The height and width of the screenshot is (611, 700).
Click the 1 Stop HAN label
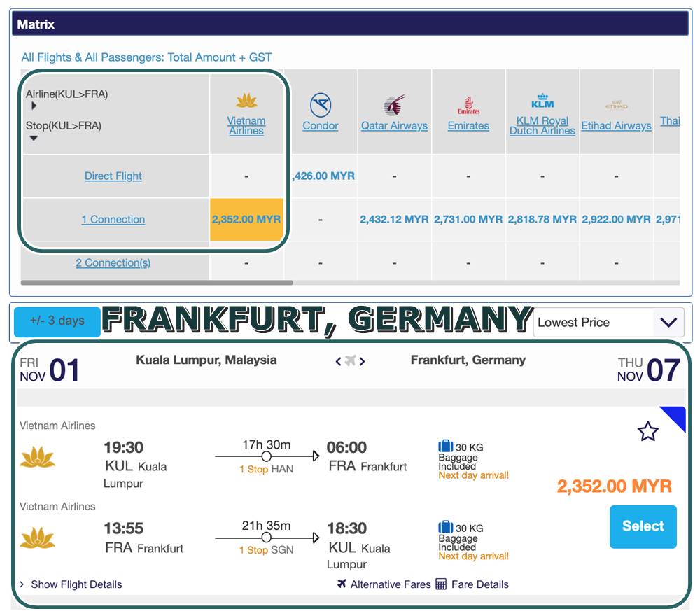click(267, 469)
